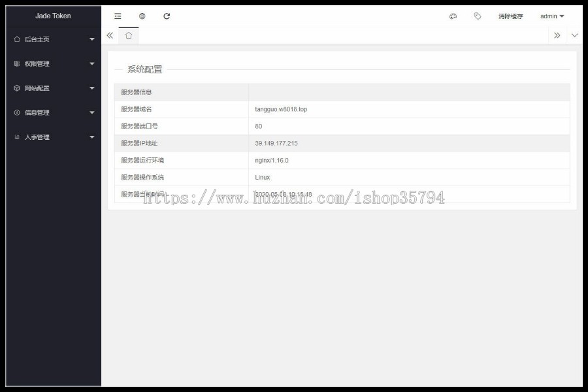The image size is (588, 392).
Task: Click the theme settings icon near admin
Action: (x=454, y=16)
